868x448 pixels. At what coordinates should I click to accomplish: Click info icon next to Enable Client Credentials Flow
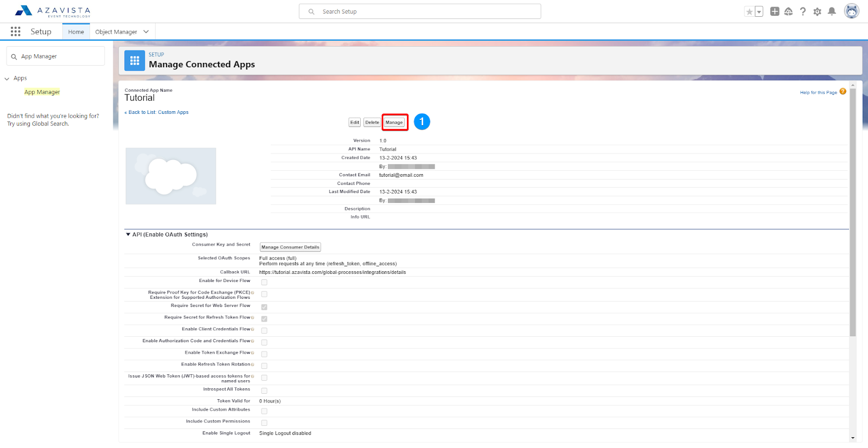coord(253,330)
